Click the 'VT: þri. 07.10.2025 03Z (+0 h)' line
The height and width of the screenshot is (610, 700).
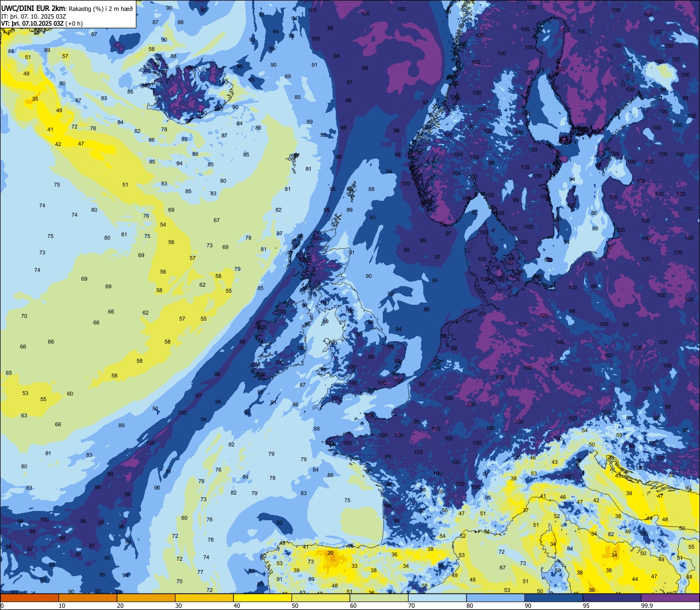point(42,24)
